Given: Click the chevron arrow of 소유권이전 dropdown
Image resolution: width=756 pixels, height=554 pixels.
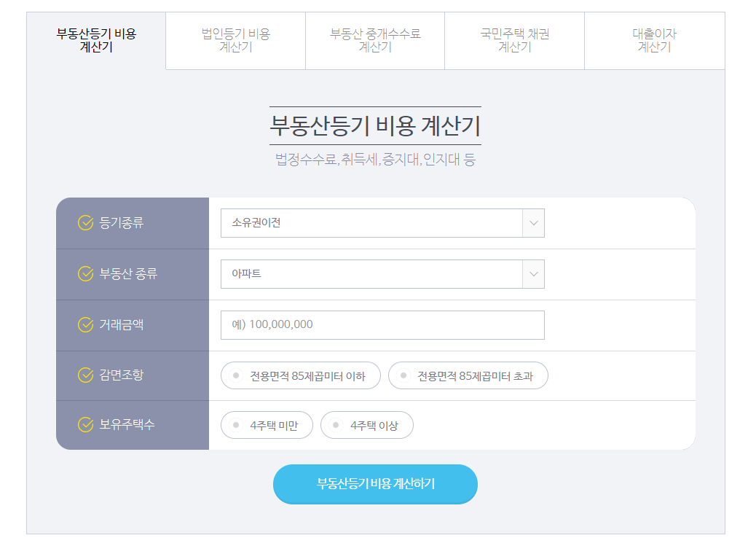Looking at the screenshot, I should pyautogui.click(x=533, y=223).
